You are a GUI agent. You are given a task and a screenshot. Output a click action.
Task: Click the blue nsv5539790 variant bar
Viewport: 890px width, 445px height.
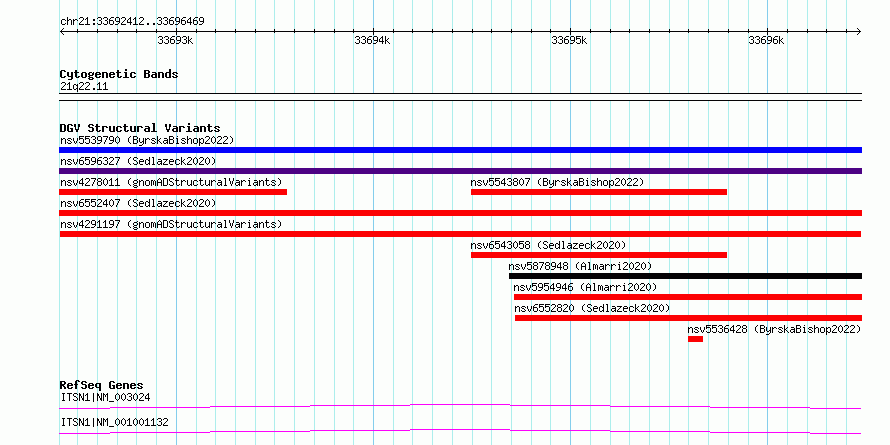pyautogui.click(x=460, y=150)
